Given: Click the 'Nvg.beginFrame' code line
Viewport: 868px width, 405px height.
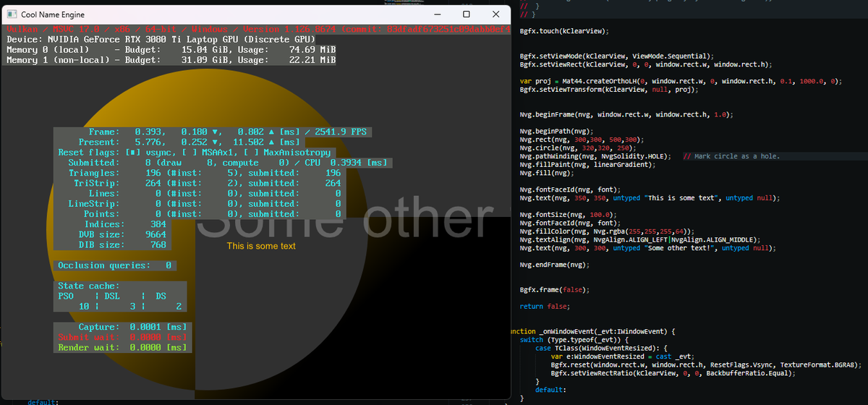Looking at the screenshot, I should click(x=626, y=114).
